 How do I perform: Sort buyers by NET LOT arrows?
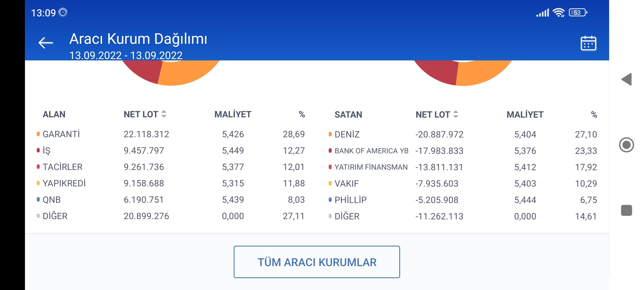164,114
